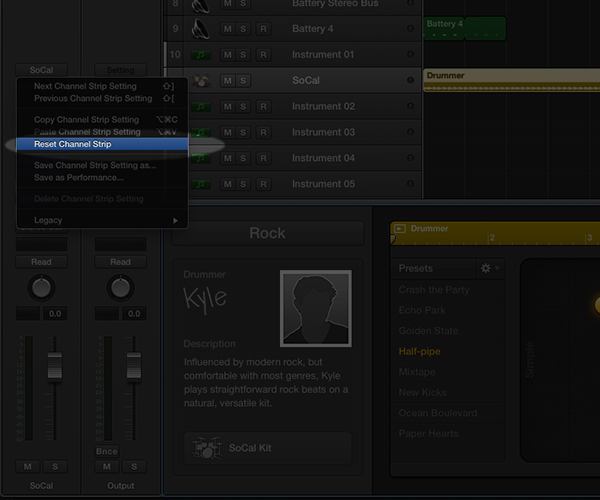Click the Bnce button on Output strip

(107, 451)
